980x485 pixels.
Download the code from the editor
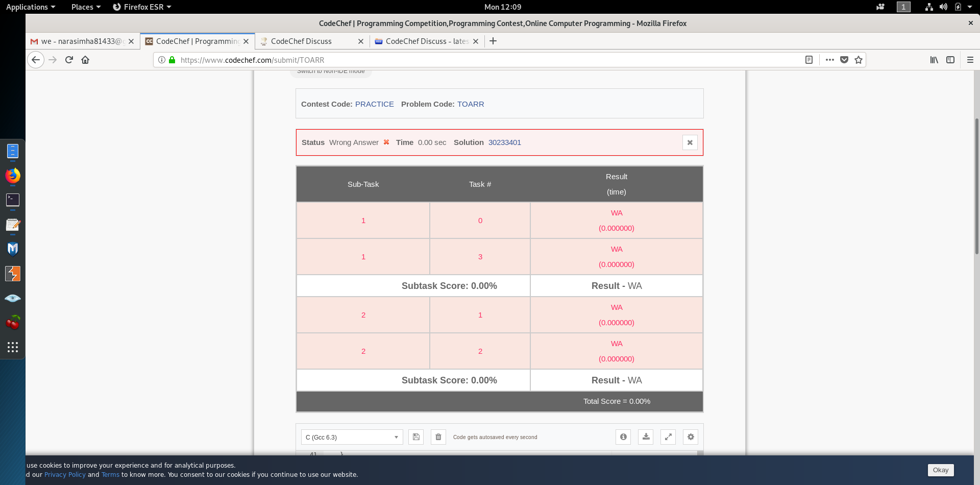tap(646, 437)
